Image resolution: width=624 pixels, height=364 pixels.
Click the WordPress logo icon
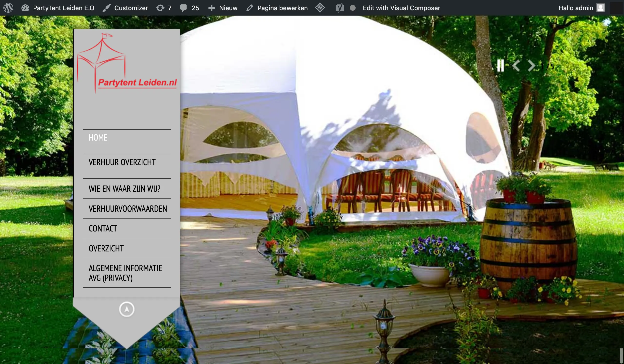8,8
